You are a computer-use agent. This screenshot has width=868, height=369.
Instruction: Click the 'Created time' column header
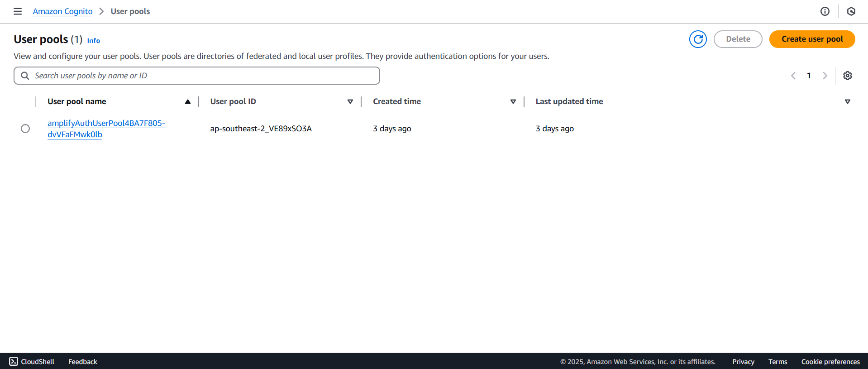point(397,101)
